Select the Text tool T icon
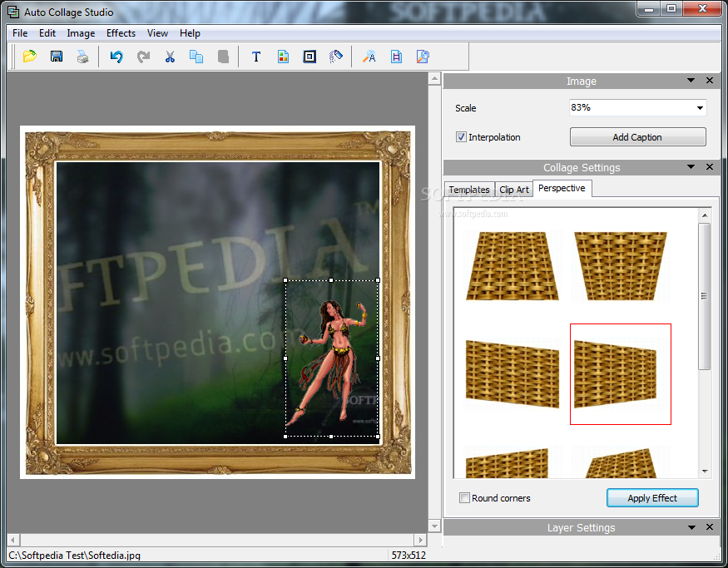This screenshot has height=568, width=728. (x=256, y=57)
